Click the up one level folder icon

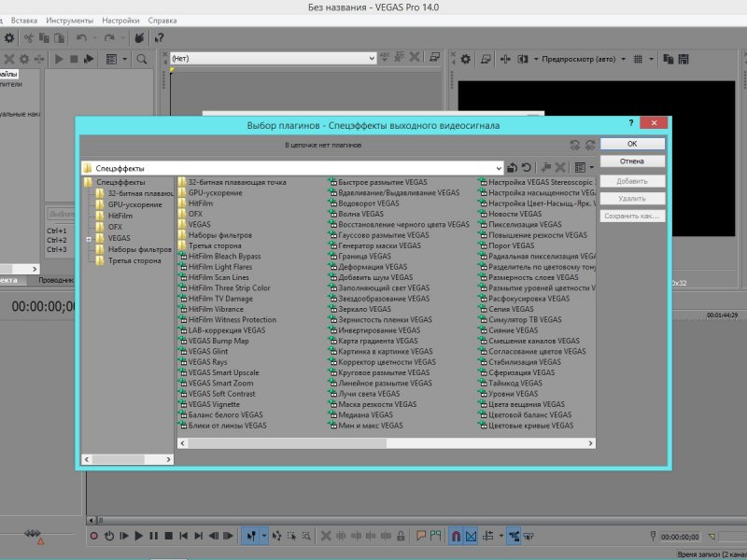(x=512, y=168)
